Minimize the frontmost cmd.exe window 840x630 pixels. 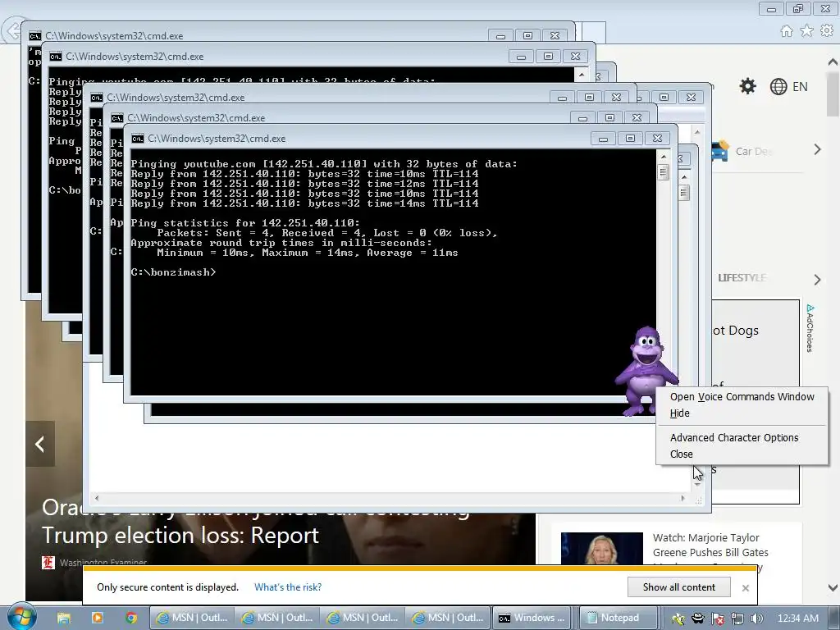point(603,139)
